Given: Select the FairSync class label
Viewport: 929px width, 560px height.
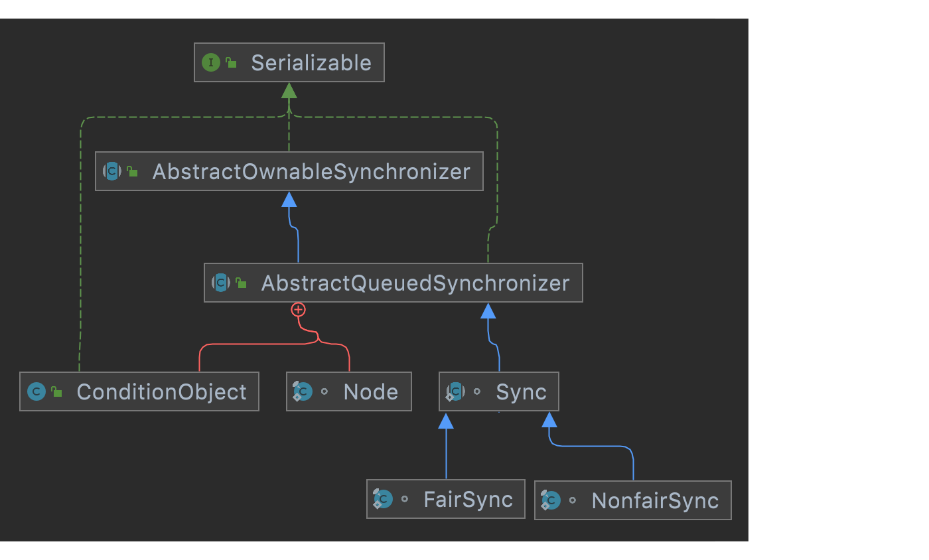Looking at the screenshot, I should tap(468, 500).
